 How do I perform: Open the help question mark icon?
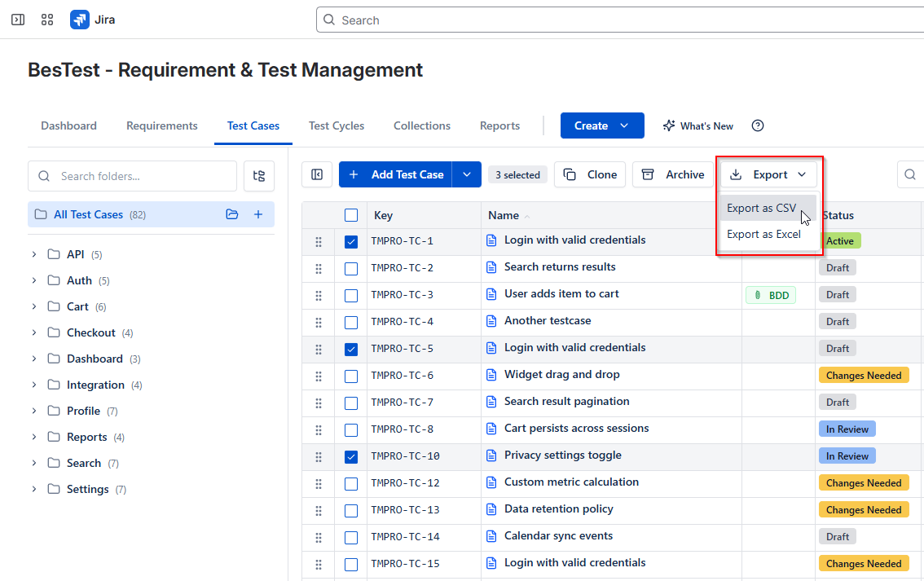click(758, 125)
